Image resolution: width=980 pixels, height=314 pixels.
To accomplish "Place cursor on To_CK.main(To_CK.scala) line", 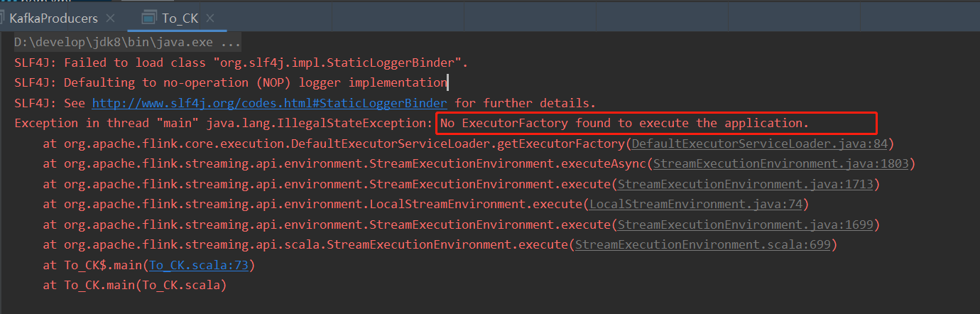I will pyautogui.click(x=135, y=286).
